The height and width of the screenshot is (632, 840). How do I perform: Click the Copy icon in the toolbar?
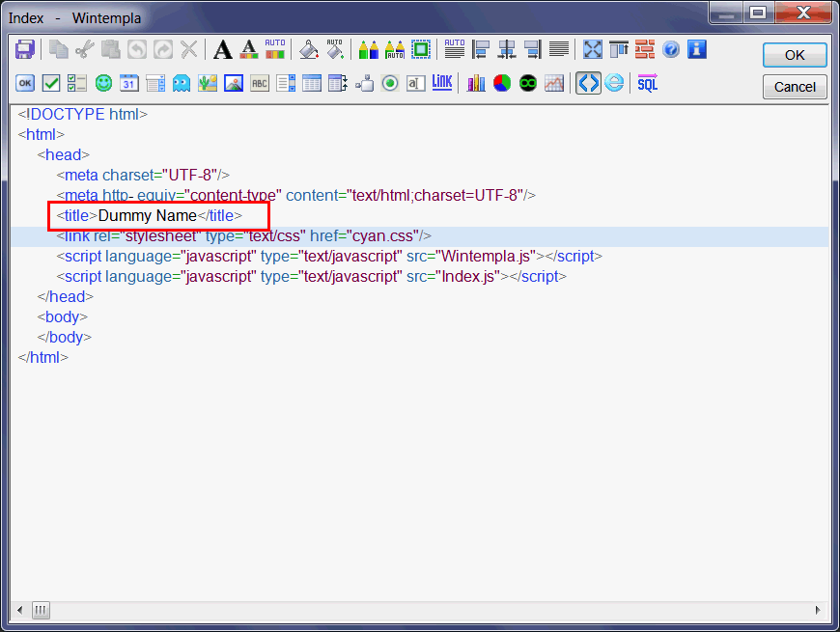58,50
